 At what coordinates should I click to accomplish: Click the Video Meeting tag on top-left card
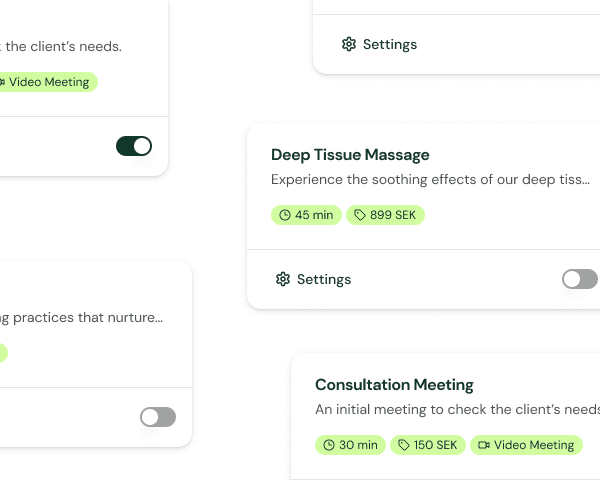click(46, 82)
